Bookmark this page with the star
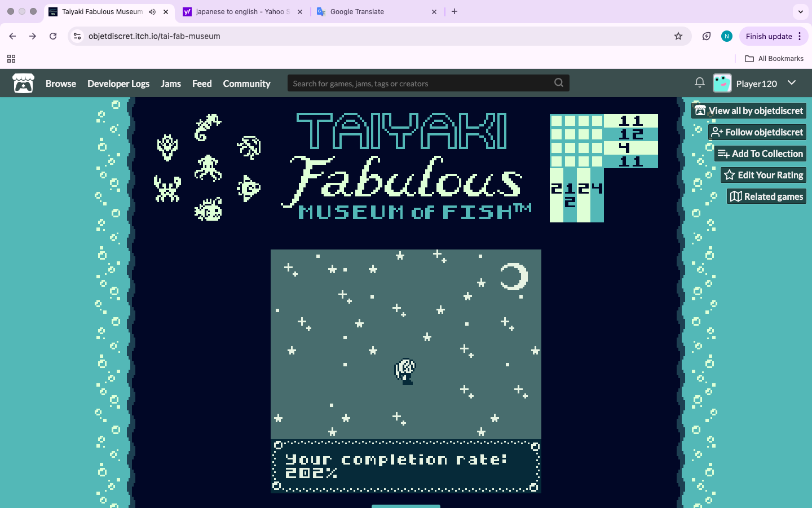The width and height of the screenshot is (812, 508). [x=678, y=36]
